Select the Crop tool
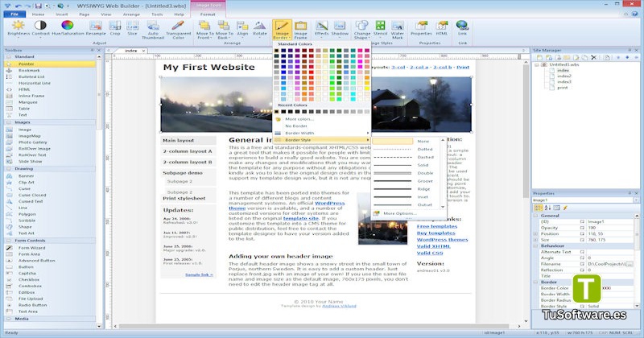The width and height of the screenshot is (644, 338). point(115,29)
